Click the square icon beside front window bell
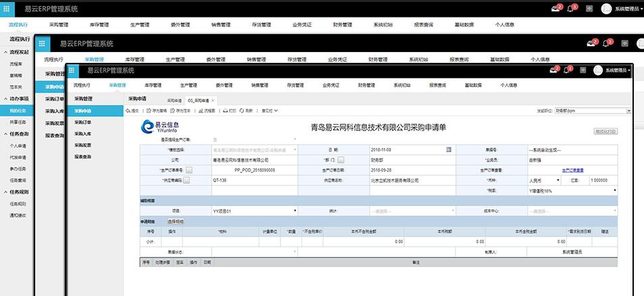 coord(583,70)
